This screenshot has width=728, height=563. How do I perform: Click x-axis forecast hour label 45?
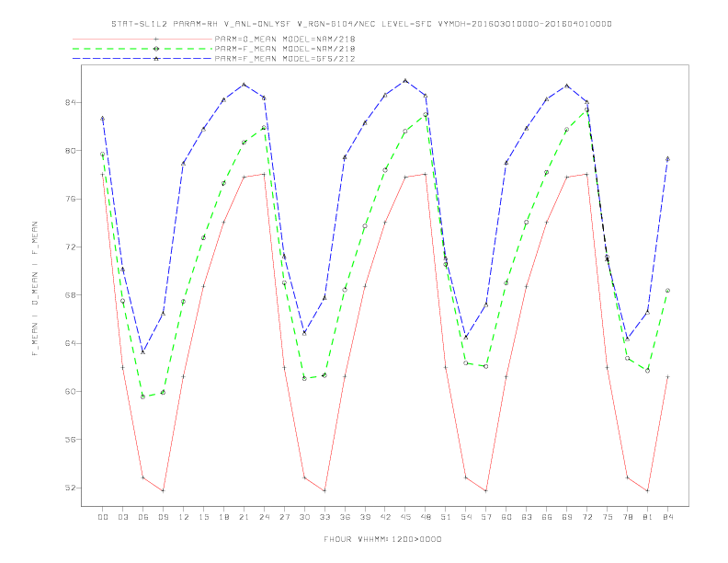tap(405, 517)
